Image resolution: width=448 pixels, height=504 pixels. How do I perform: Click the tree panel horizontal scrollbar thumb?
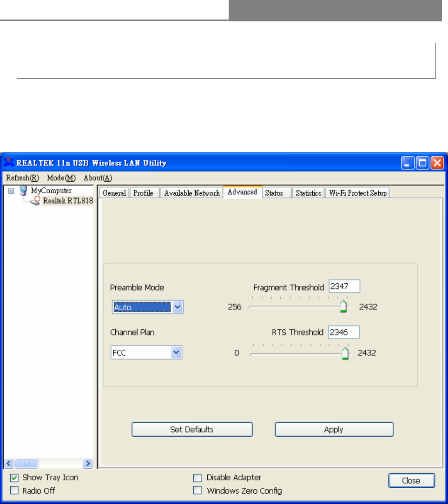(x=26, y=463)
